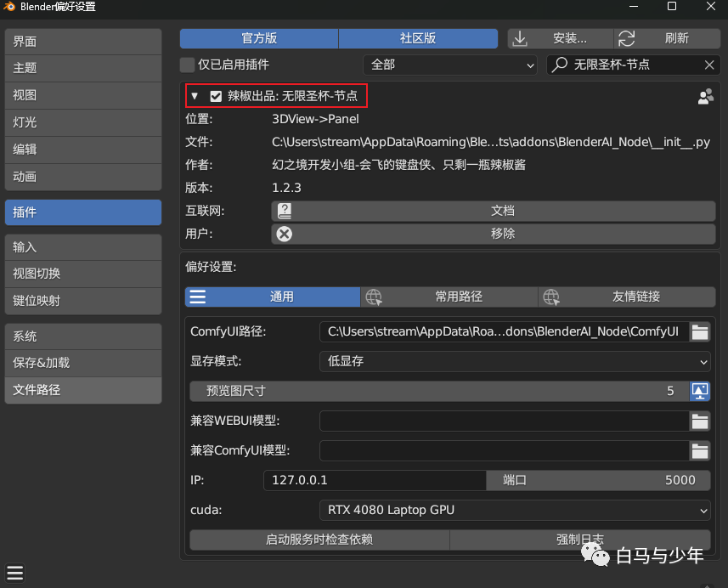728x588 pixels.
Task: Click the Blender logo in title bar
Action: pyautogui.click(x=8, y=7)
